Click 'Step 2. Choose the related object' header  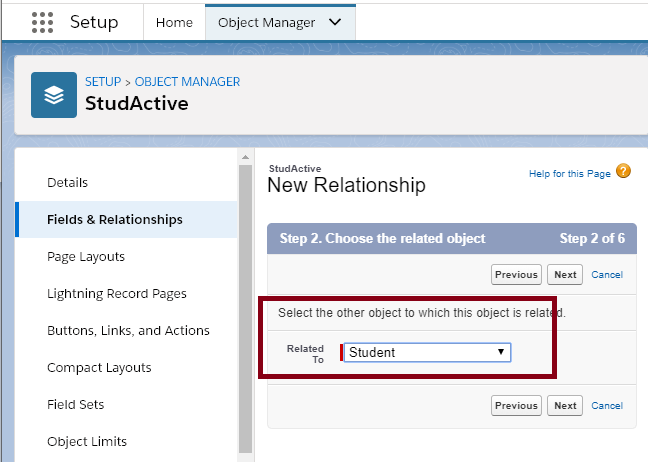coord(382,238)
